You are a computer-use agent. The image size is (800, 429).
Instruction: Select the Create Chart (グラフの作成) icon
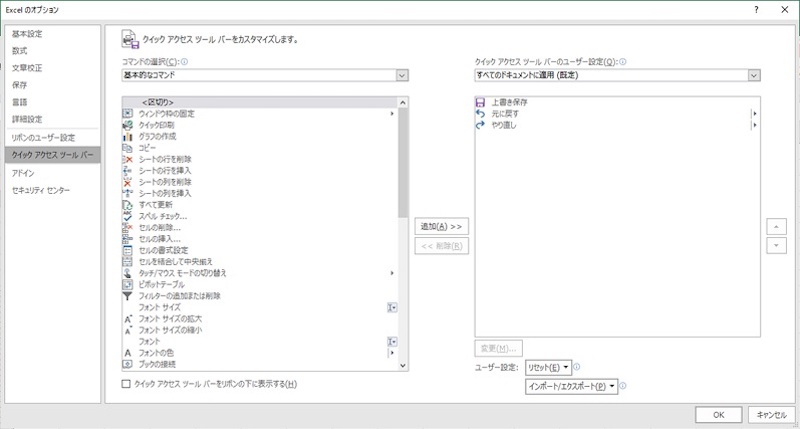128,136
